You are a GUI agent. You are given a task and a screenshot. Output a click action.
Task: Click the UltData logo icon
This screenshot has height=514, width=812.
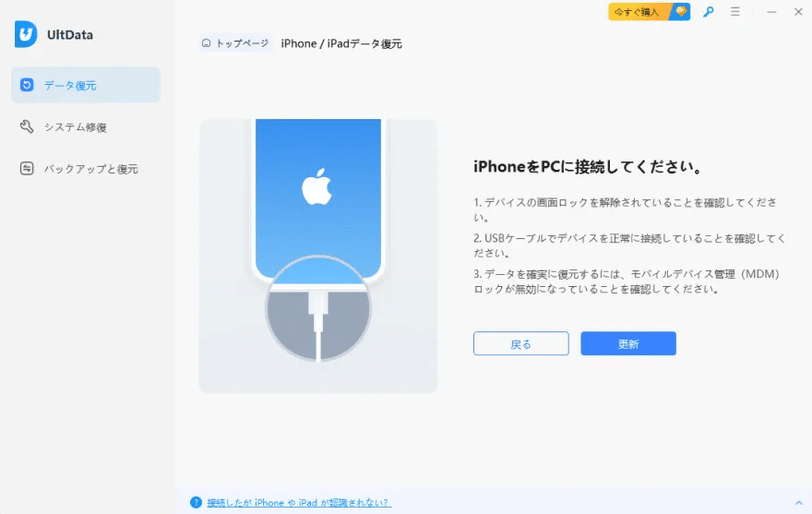26,34
